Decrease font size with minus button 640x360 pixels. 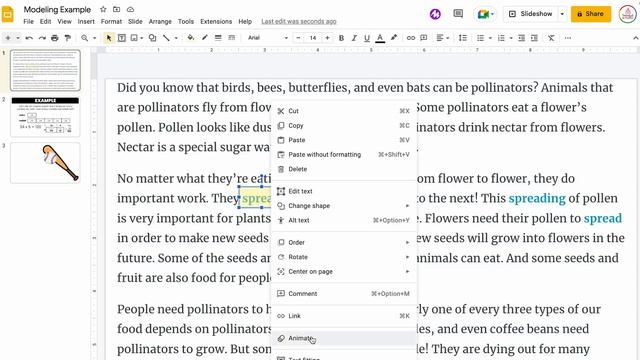[298, 38]
